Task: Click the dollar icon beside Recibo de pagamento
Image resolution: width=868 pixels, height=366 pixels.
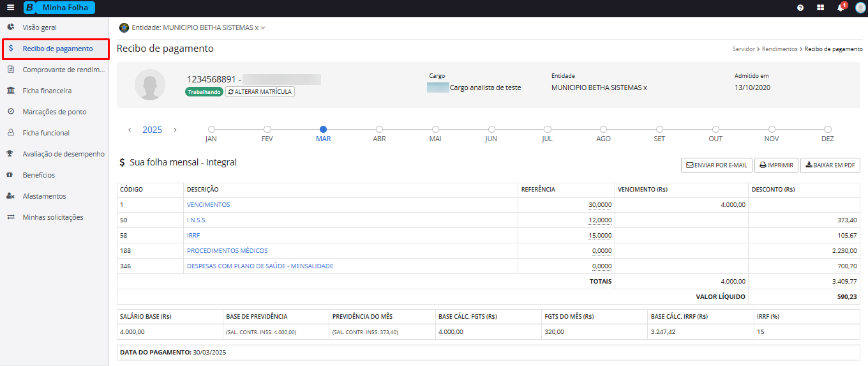Action: (11, 49)
